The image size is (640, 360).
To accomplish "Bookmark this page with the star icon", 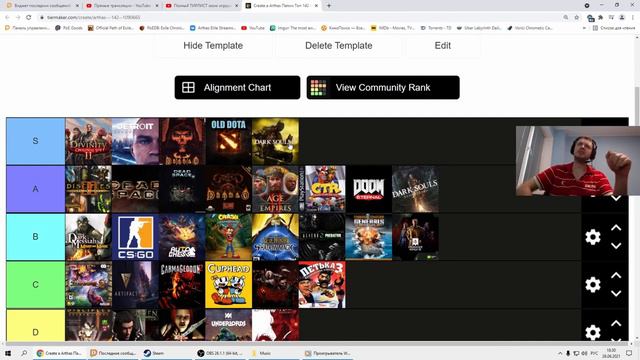I will [x=577, y=18].
